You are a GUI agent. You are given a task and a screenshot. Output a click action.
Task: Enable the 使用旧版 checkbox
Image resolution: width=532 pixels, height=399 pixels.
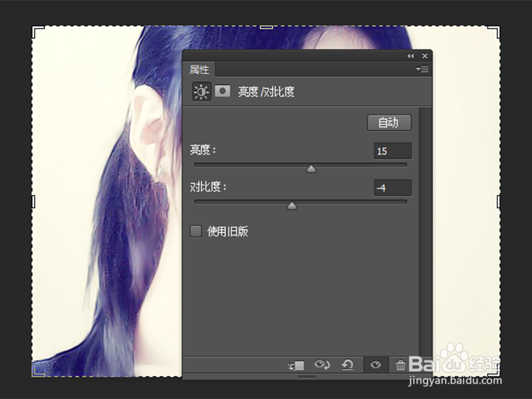pos(196,231)
